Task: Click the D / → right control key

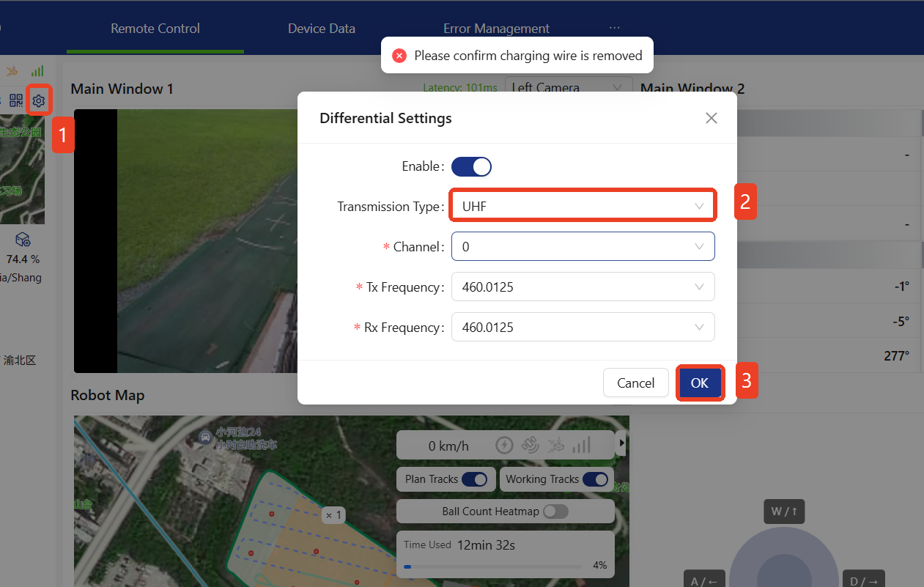Action: point(864,580)
